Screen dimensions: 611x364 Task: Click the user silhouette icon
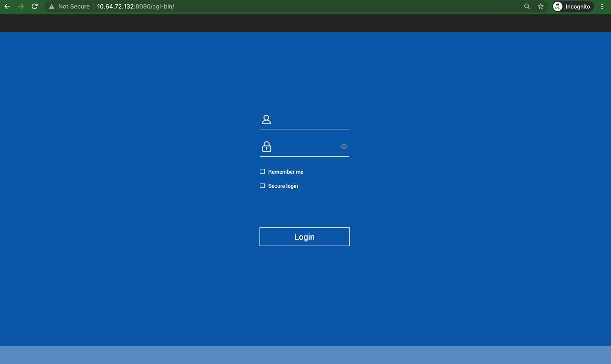coord(267,119)
